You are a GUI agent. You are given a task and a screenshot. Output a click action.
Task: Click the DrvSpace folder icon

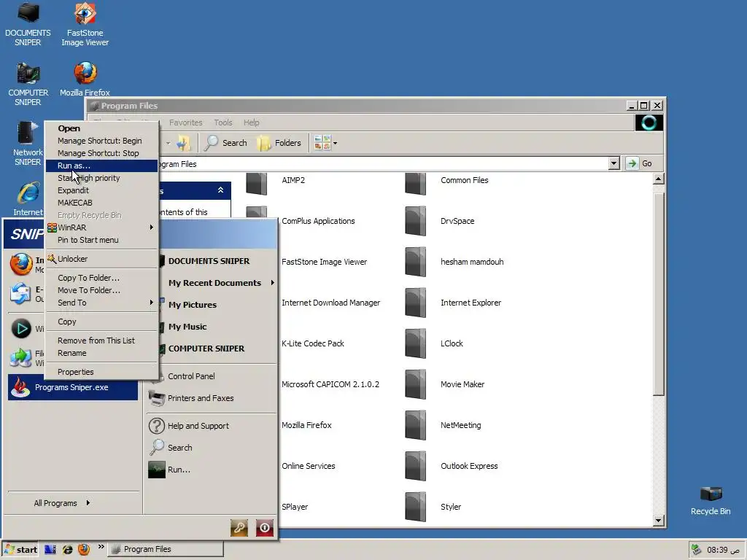pos(415,221)
